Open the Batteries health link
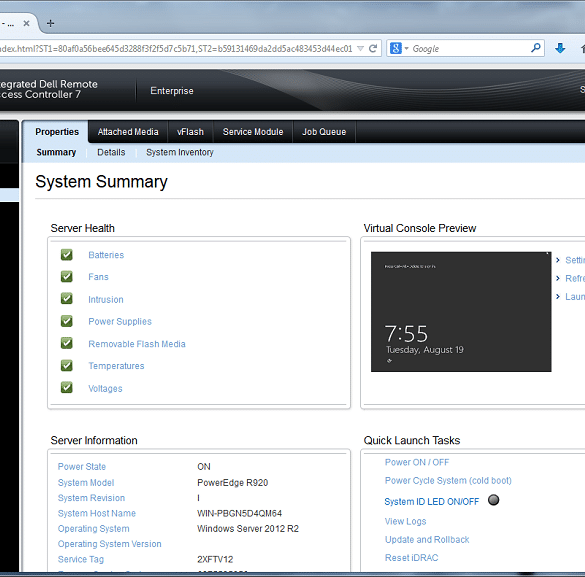 [106, 255]
